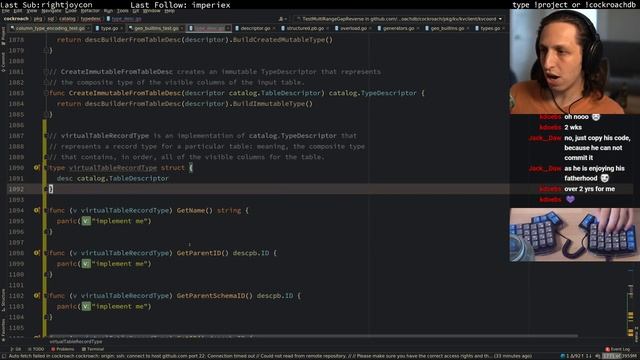
Task: Click 'descpb.ID' return type of GetParentID
Action: click(251, 253)
